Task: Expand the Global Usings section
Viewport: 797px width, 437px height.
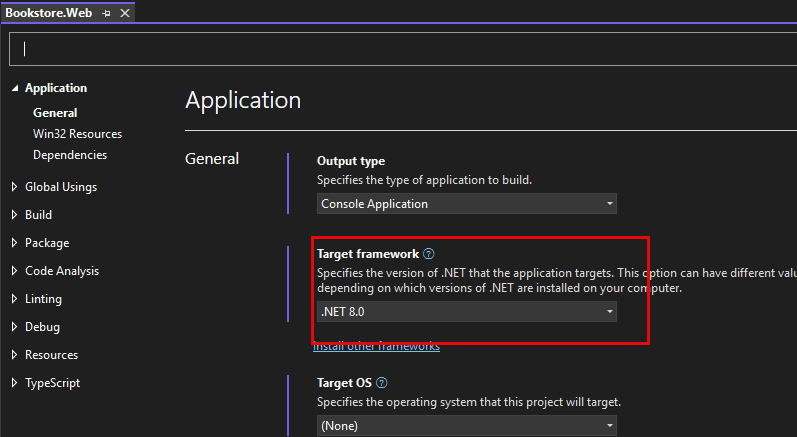Action: click(x=14, y=187)
